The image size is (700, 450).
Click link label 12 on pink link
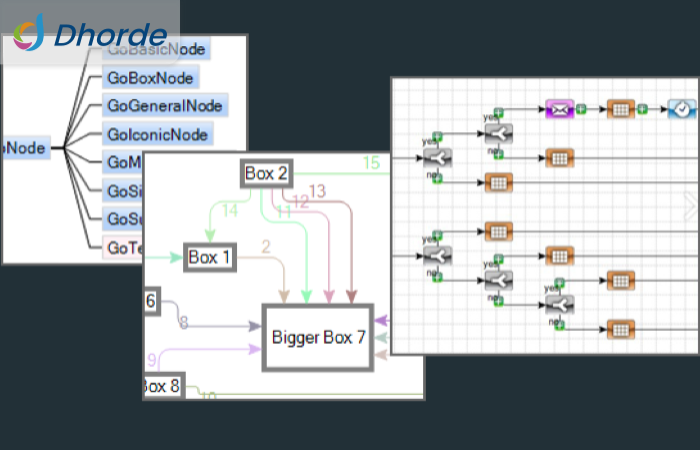300,201
